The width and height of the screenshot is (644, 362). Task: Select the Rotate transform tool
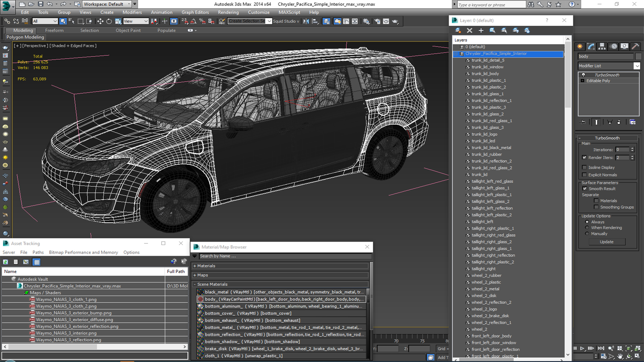pos(109,21)
